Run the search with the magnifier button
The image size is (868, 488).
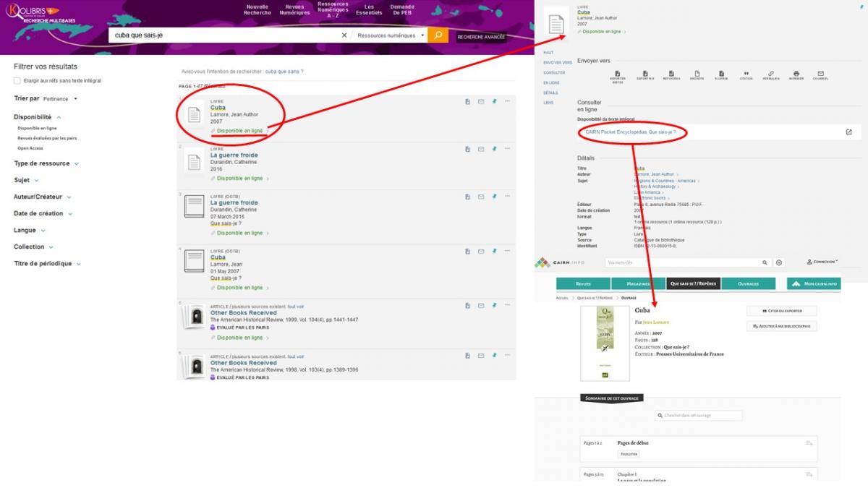pyautogui.click(x=437, y=34)
